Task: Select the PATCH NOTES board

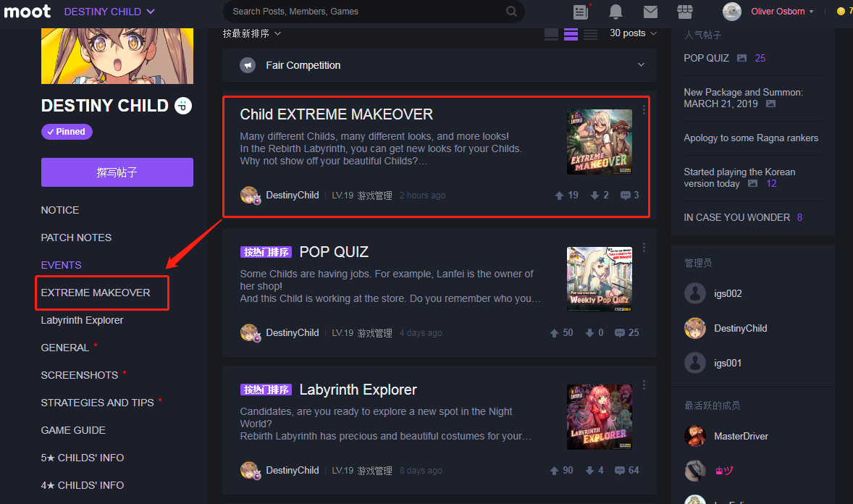Action: pyautogui.click(x=76, y=238)
